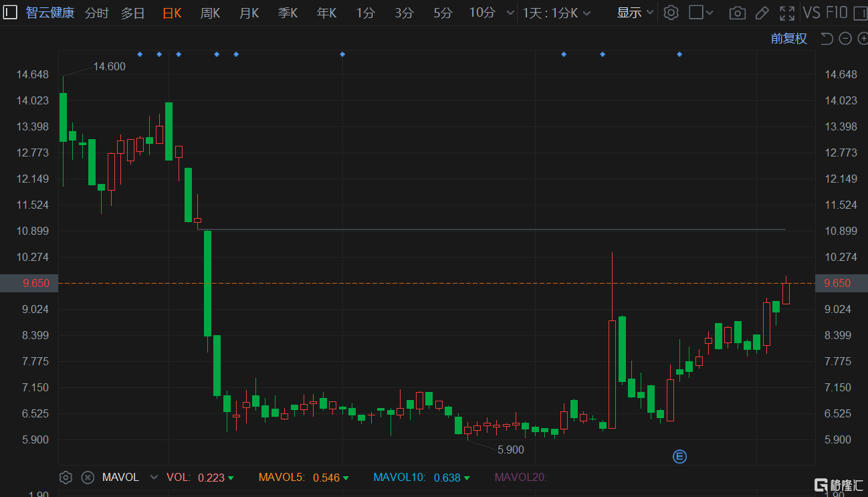This screenshot has height=497, width=868.
Task: Open the F10 company info button
Action: (837, 13)
